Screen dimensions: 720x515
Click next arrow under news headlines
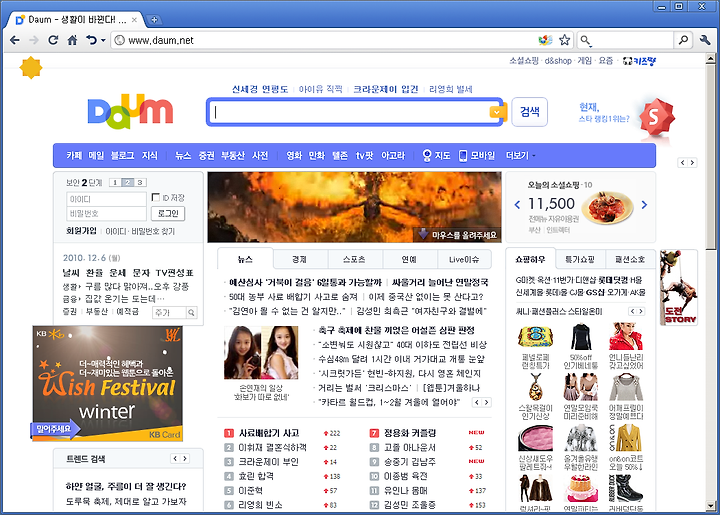click(x=486, y=403)
